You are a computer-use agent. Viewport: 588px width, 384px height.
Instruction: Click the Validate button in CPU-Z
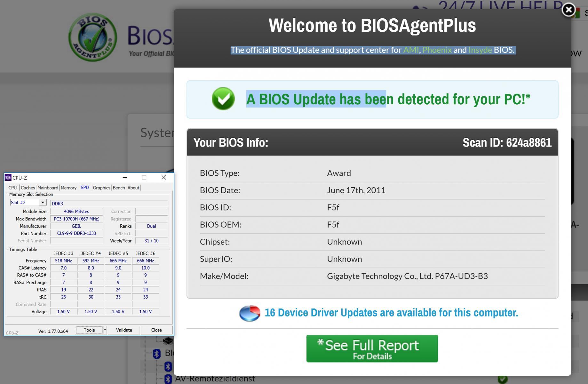(x=124, y=330)
